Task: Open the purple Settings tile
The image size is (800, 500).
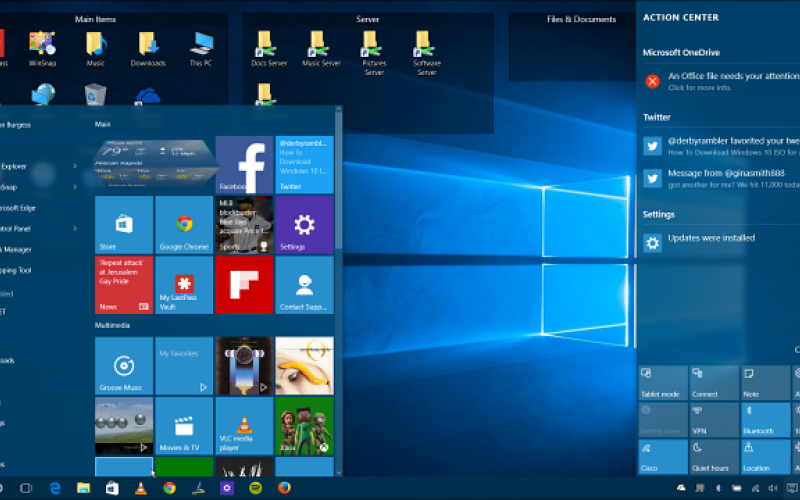Action: [304, 224]
